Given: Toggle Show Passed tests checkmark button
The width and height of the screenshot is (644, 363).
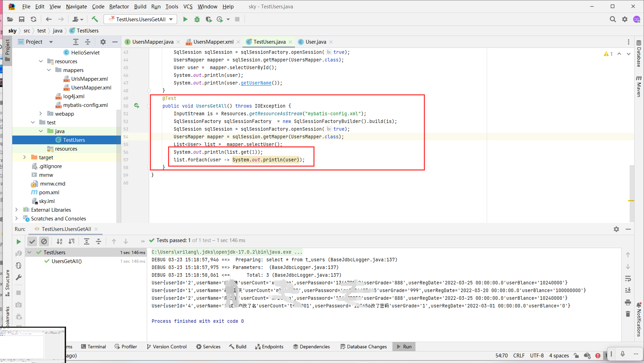Looking at the screenshot, I should [x=32, y=241].
